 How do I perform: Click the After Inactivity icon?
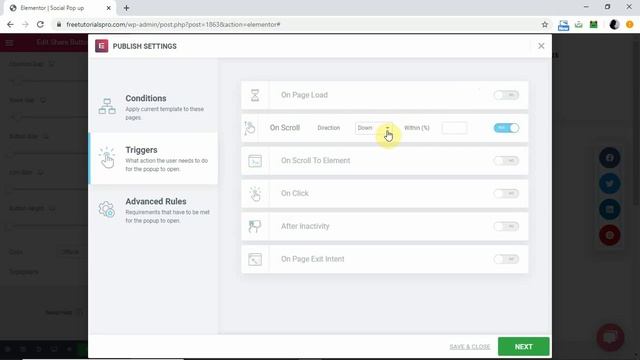(255, 226)
